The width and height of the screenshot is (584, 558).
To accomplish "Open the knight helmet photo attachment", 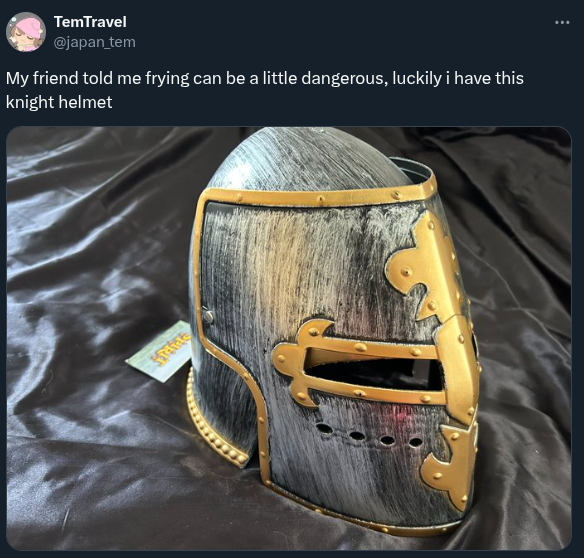I will pos(289,338).
